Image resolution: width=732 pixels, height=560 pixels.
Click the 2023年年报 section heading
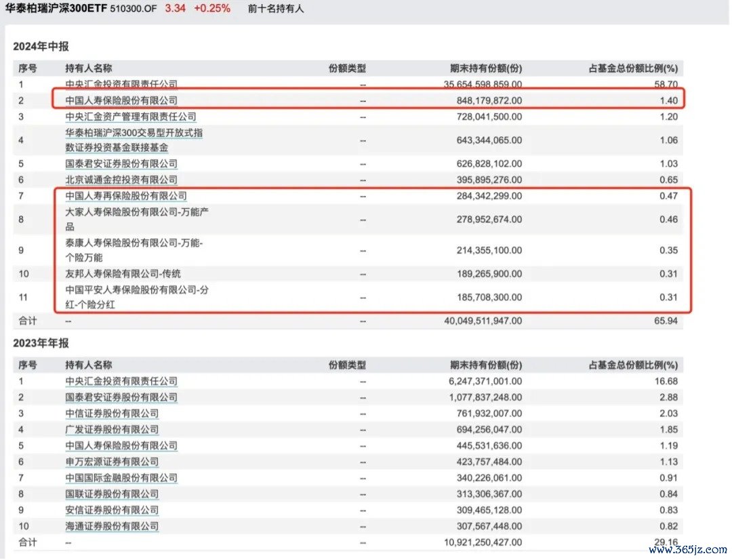pyautogui.click(x=41, y=343)
